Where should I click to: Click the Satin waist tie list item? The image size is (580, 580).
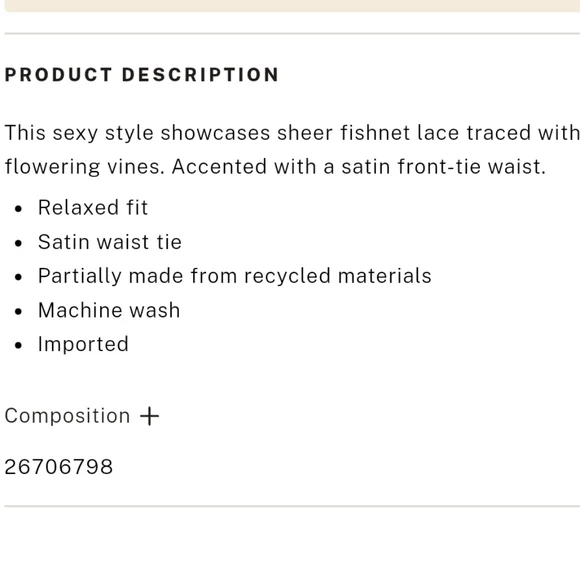click(x=110, y=242)
